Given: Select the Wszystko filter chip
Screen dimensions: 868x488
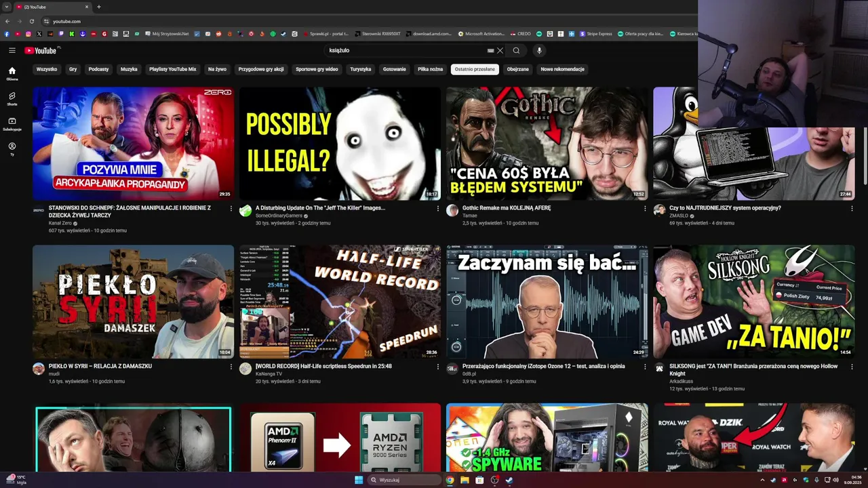Looking at the screenshot, I should coord(47,69).
